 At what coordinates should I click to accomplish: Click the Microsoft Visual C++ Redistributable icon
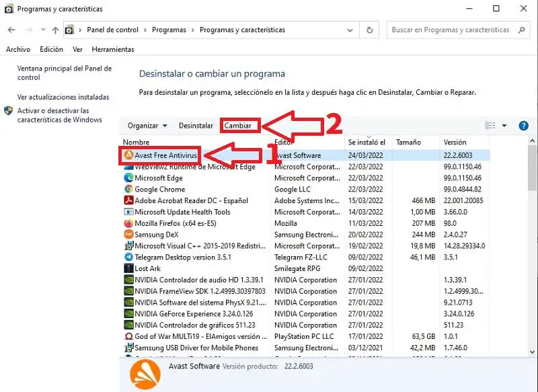pyautogui.click(x=128, y=245)
